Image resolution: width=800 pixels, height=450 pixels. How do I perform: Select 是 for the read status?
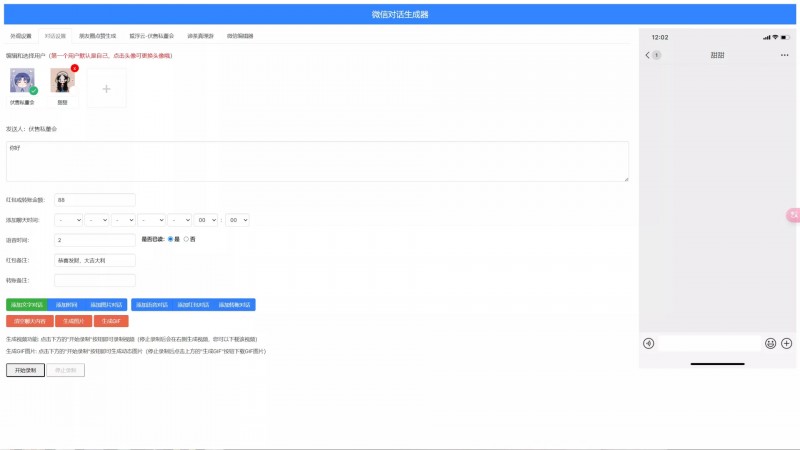170,239
